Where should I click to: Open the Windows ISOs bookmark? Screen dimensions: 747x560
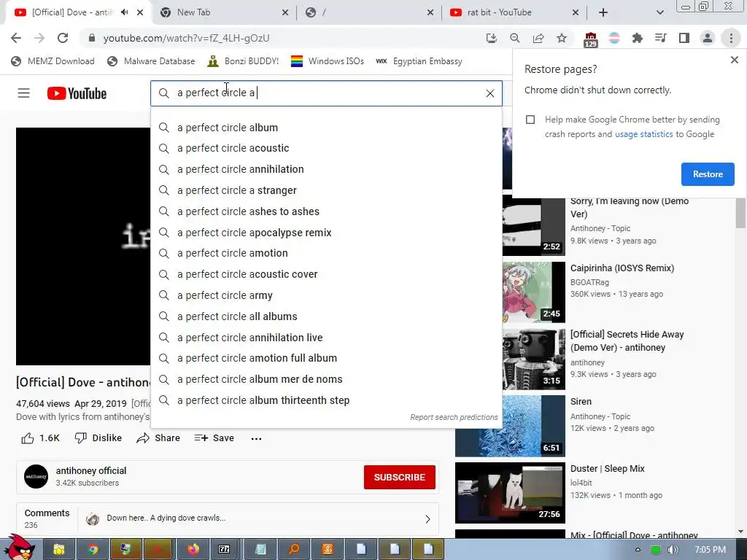pos(328,61)
